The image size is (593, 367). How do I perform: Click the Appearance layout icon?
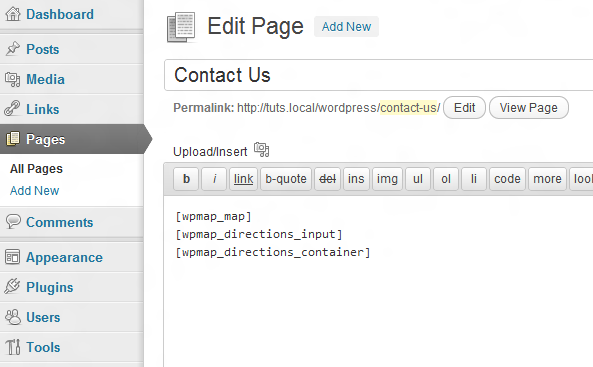coord(12,257)
